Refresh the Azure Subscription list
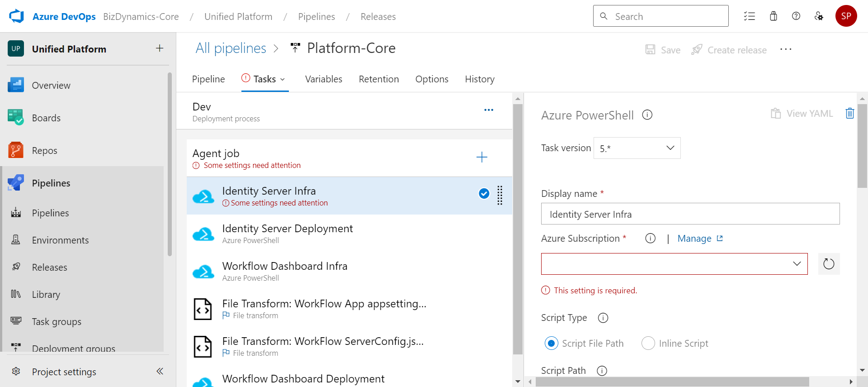 829,264
